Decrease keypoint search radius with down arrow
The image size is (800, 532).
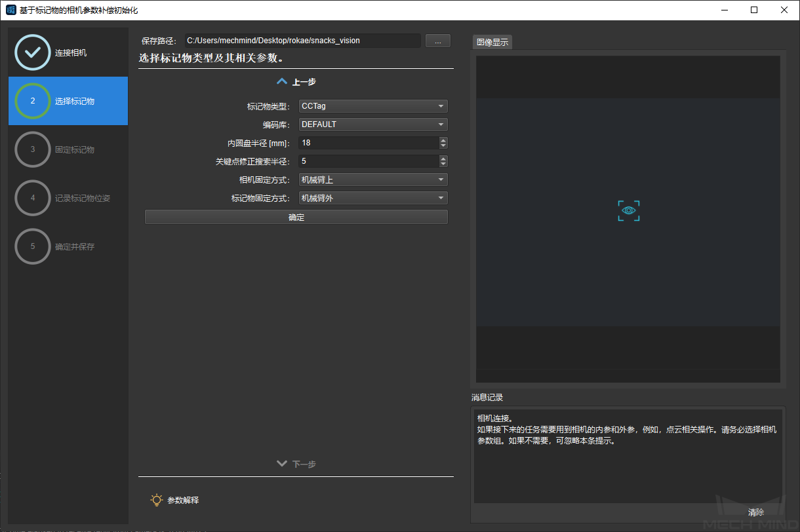pyautogui.click(x=443, y=164)
